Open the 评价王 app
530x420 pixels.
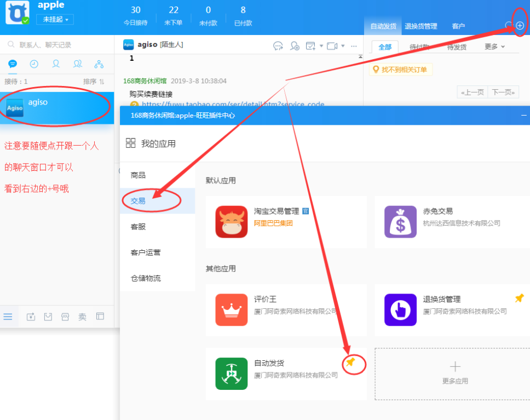click(286, 310)
